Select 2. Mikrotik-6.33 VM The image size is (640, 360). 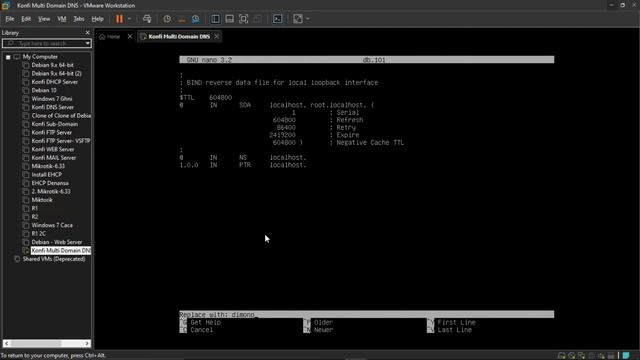[x=51, y=191]
